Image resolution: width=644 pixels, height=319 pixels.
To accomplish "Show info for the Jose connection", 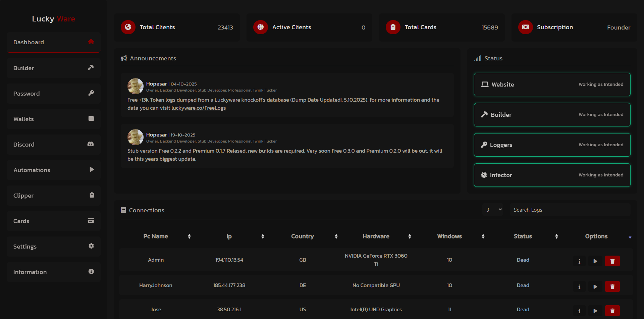I will 579,311.
